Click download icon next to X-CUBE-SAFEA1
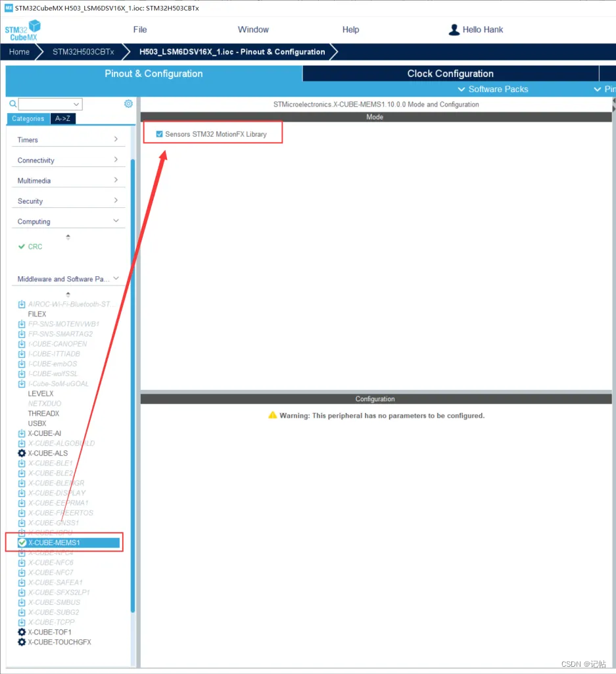This screenshot has height=674, width=616. (x=22, y=583)
